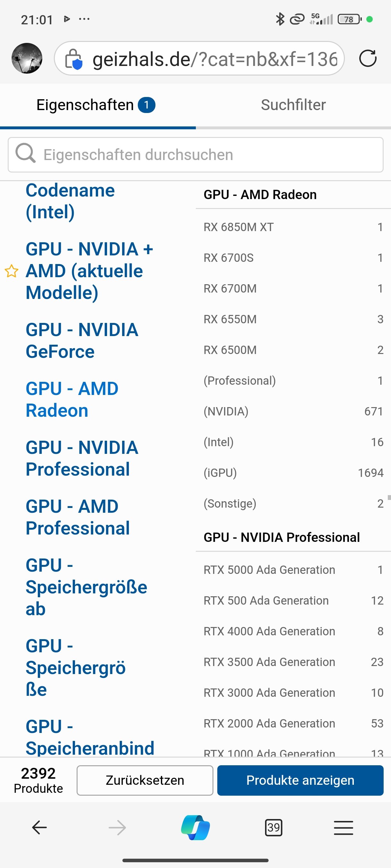Screen dimensions: 391x868
Task: Open the GPU - Speichergröße ab category
Action: 86,587
